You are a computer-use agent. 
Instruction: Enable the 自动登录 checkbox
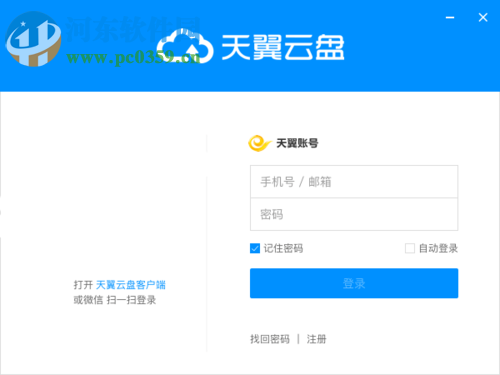tap(410, 248)
